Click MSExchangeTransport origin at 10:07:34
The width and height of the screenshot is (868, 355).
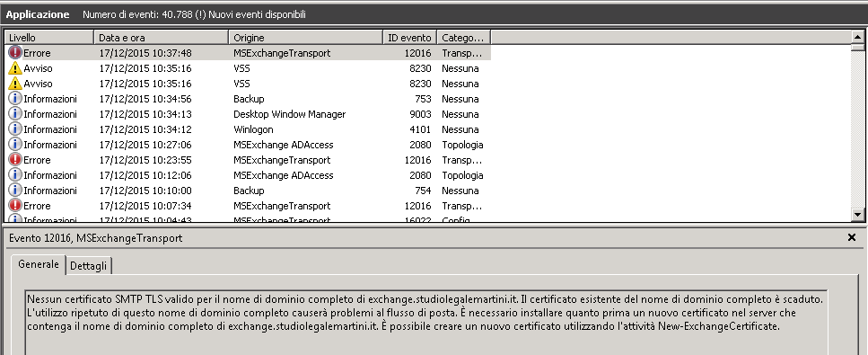(282, 206)
